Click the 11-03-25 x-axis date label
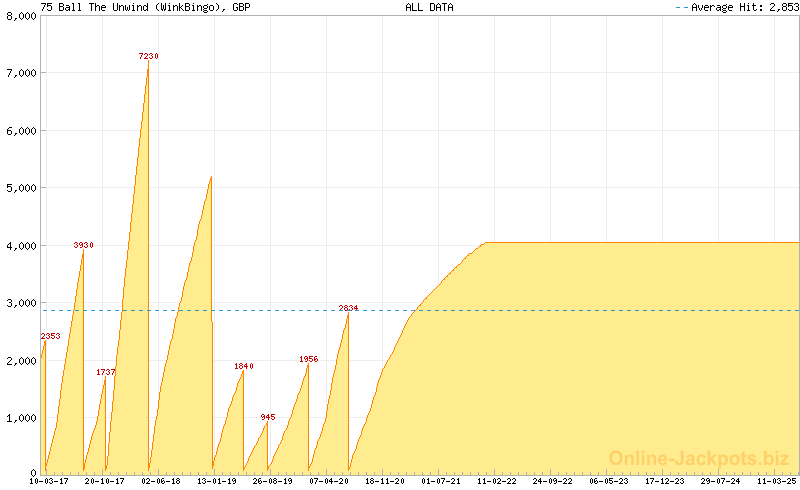Image resolution: width=800 pixels, height=490 pixels. click(776, 481)
